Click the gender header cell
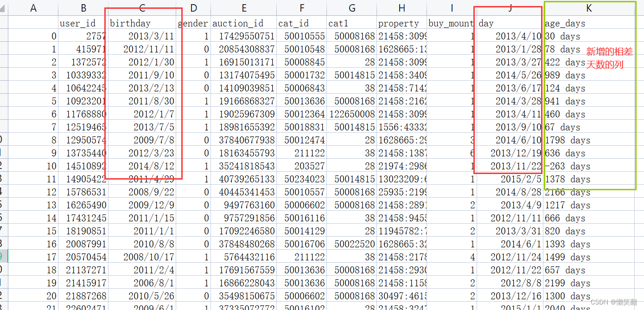Viewport: 644px width, 310px height. pyautogui.click(x=194, y=23)
